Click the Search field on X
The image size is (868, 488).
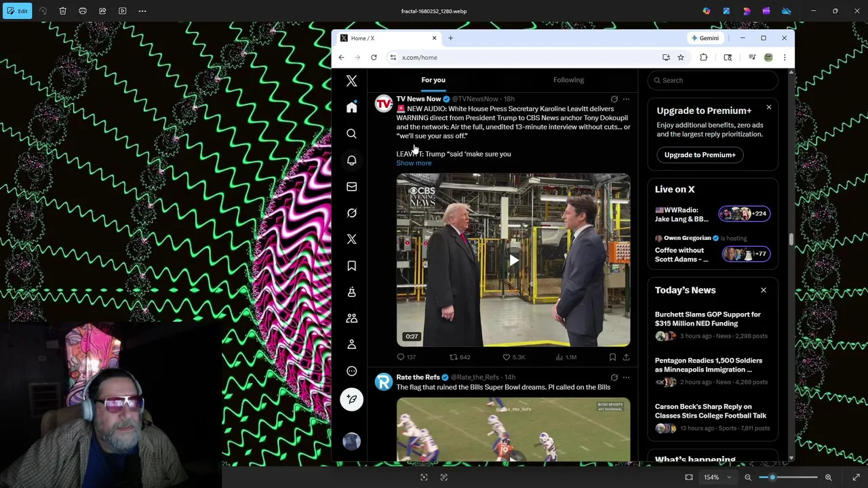(713, 80)
